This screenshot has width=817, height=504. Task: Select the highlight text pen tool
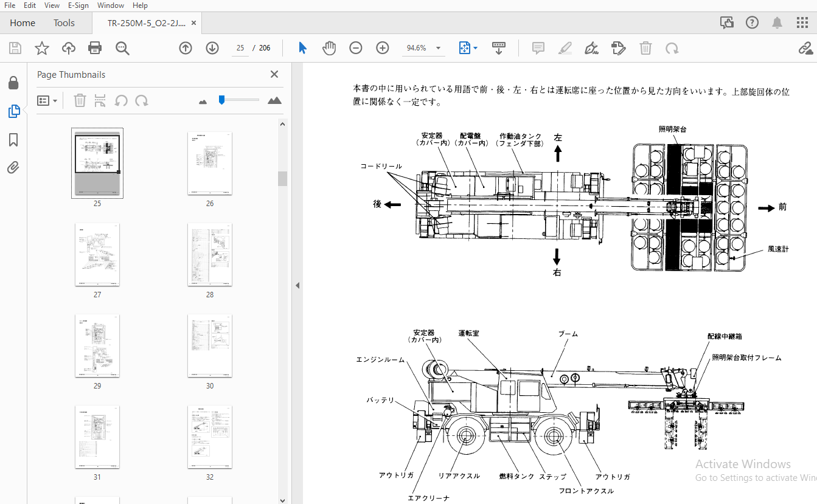565,48
